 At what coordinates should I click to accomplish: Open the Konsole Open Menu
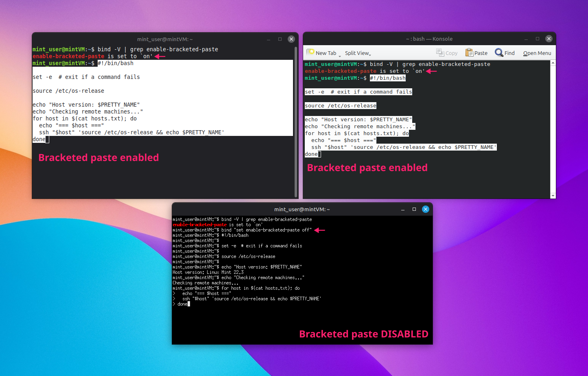click(x=537, y=53)
